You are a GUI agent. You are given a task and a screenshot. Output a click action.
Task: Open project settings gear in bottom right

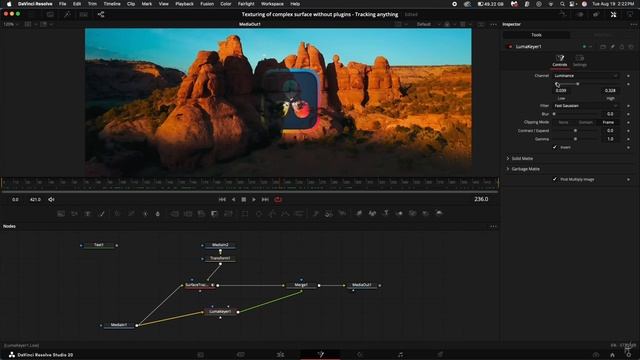pyautogui.click(x=629, y=355)
